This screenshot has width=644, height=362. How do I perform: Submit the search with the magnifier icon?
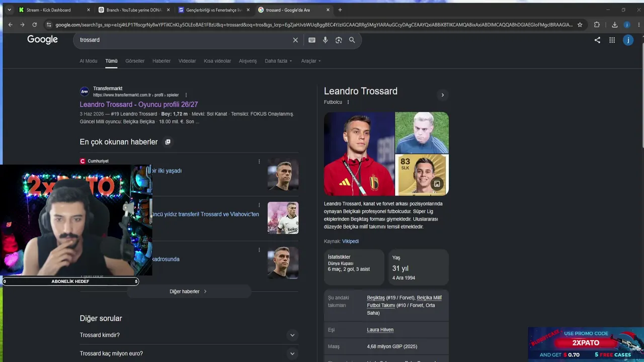(352, 40)
